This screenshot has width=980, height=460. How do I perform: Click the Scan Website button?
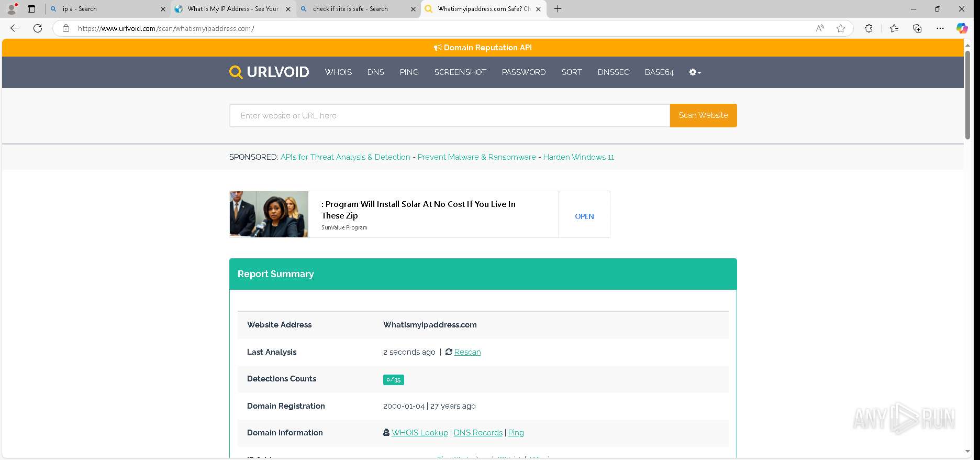(704, 115)
